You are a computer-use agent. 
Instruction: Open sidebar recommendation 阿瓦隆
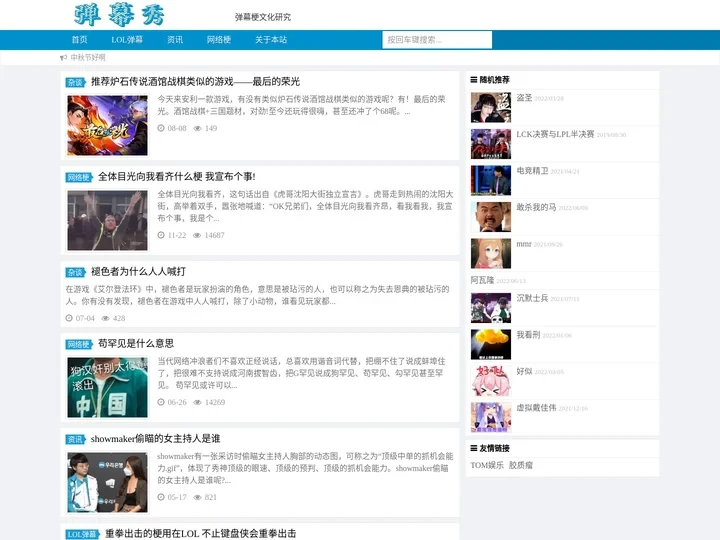[x=482, y=280]
